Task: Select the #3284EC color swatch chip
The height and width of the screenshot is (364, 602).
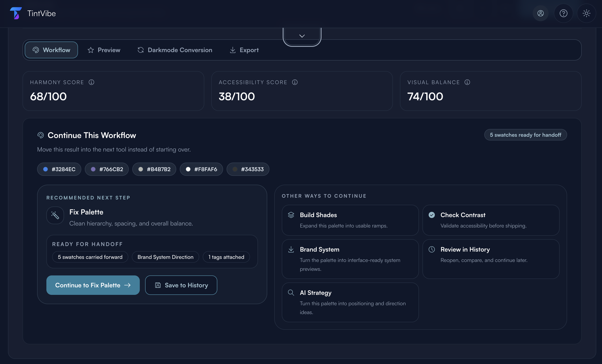Action: 59,169
